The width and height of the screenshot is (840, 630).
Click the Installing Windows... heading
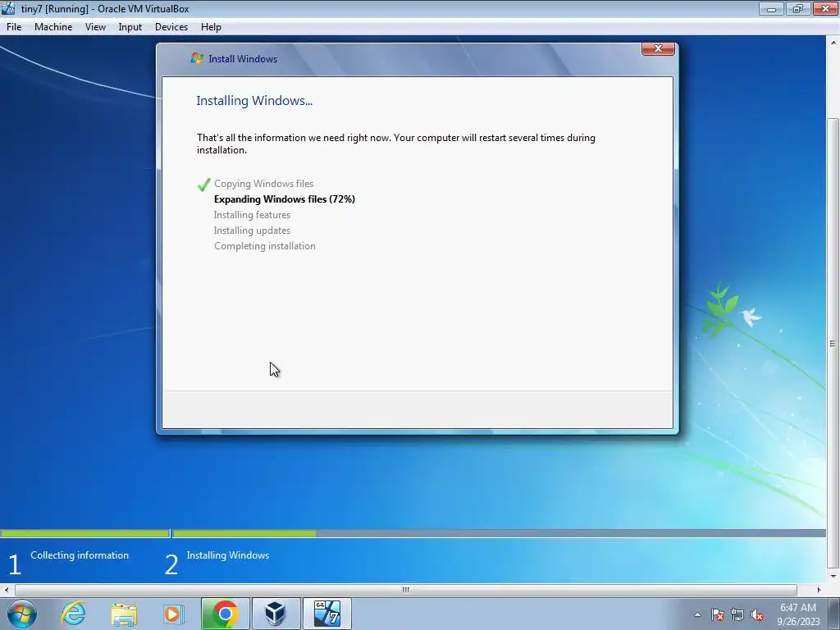click(254, 101)
